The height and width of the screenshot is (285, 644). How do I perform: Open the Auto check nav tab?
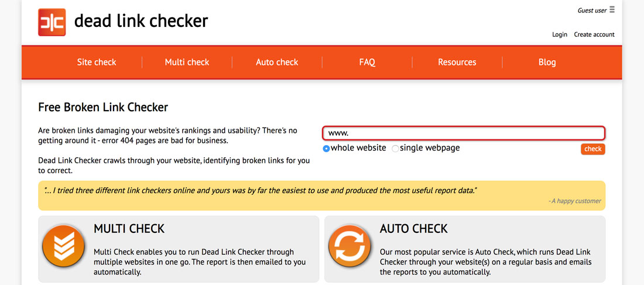277,62
